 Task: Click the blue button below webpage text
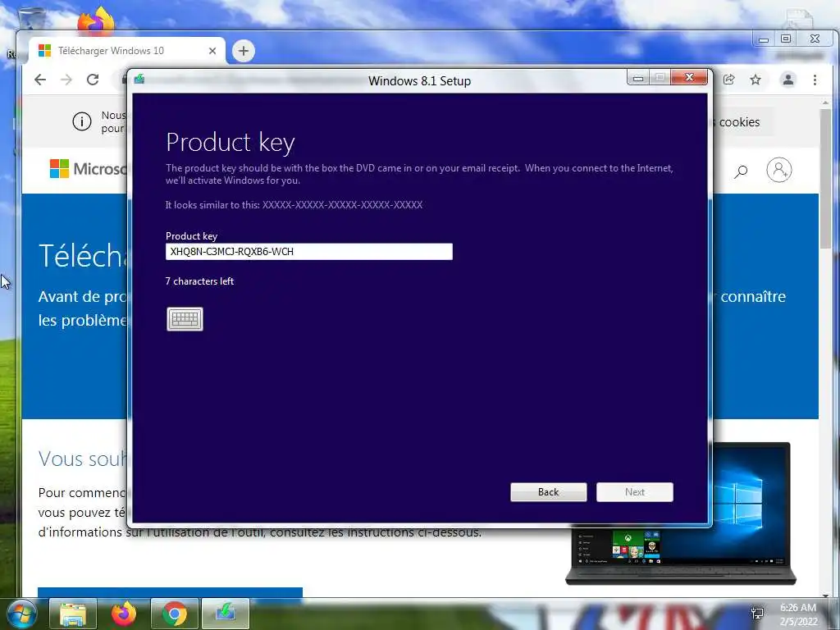coord(171,592)
